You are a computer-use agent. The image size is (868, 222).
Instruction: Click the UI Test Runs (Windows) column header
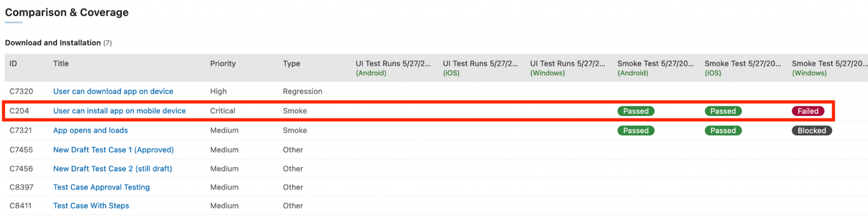pyautogui.click(x=568, y=68)
